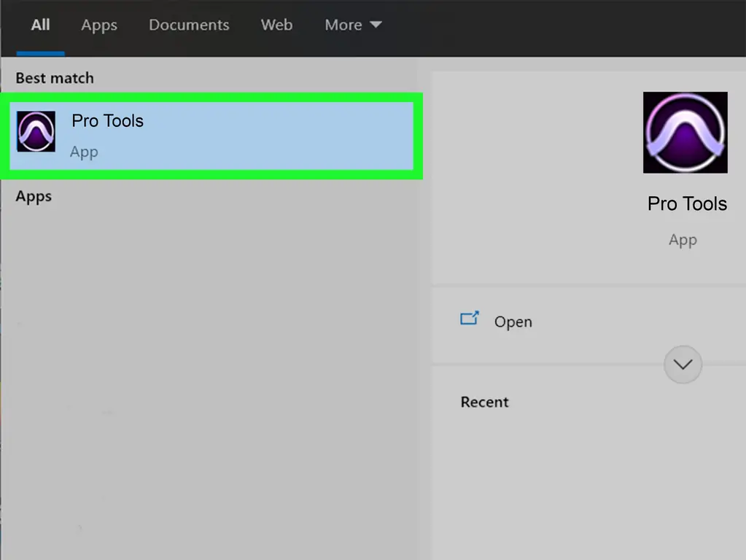Viewport: 746px width, 560px height.
Task: Switch to the All search tab
Action: tap(40, 26)
